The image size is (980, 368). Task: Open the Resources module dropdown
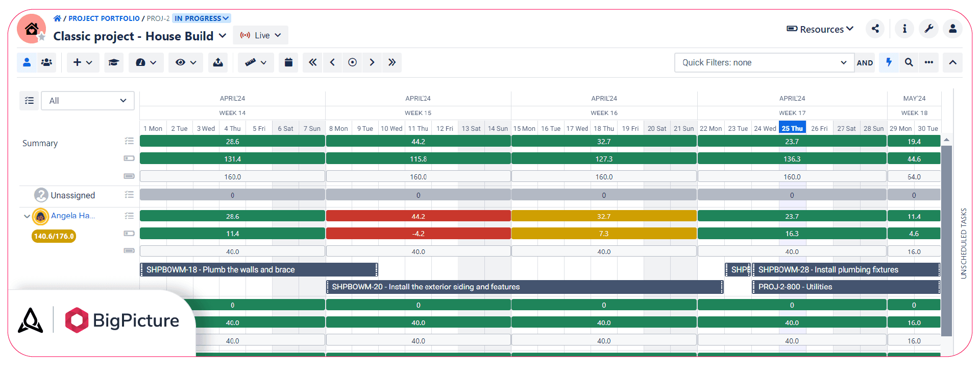click(820, 29)
